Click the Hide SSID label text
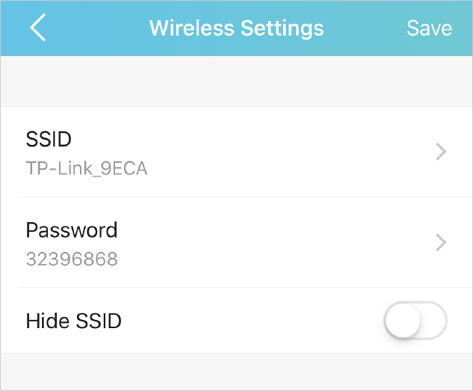Screen dimensions: 473x391 click(74, 321)
